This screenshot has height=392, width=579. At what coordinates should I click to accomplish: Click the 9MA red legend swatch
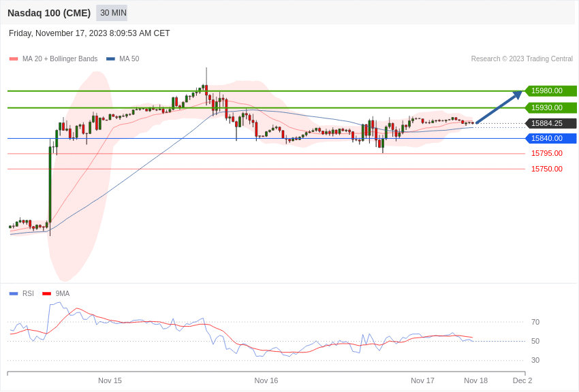46,294
